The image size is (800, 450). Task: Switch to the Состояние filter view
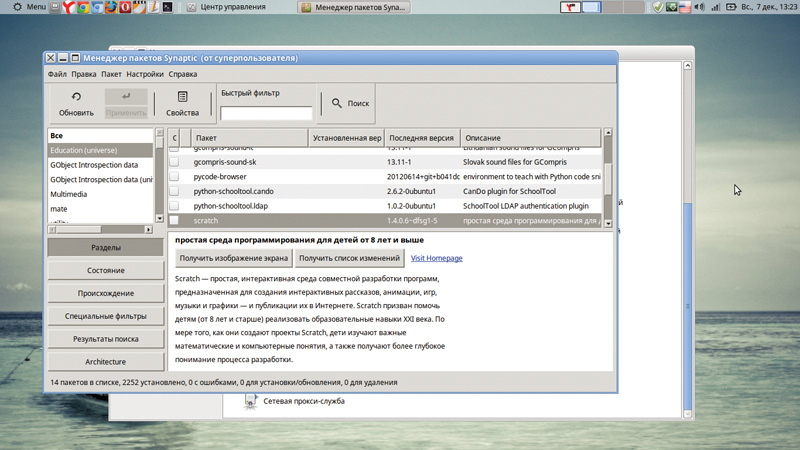[x=105, y=270]
